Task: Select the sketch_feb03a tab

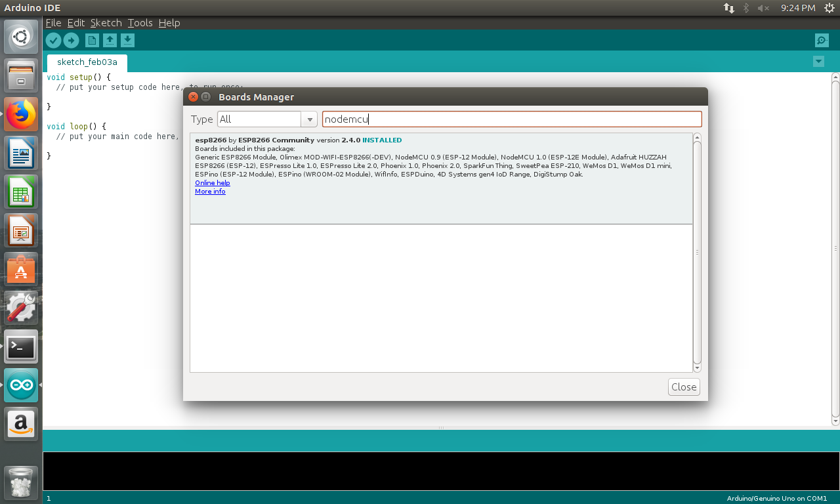Action: point(87,62)
